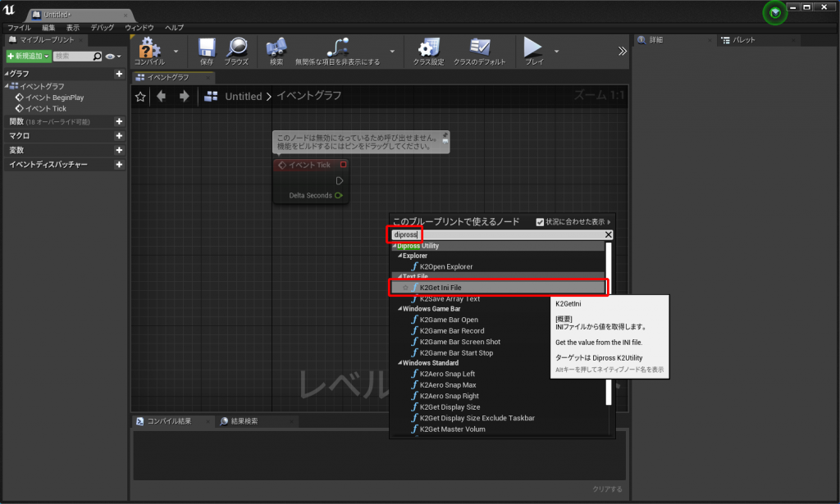Click the graph grid icon beside Untitled breadcrumb
The width and height of the screenshot is (840, 504).
click(x=211, y=97)
